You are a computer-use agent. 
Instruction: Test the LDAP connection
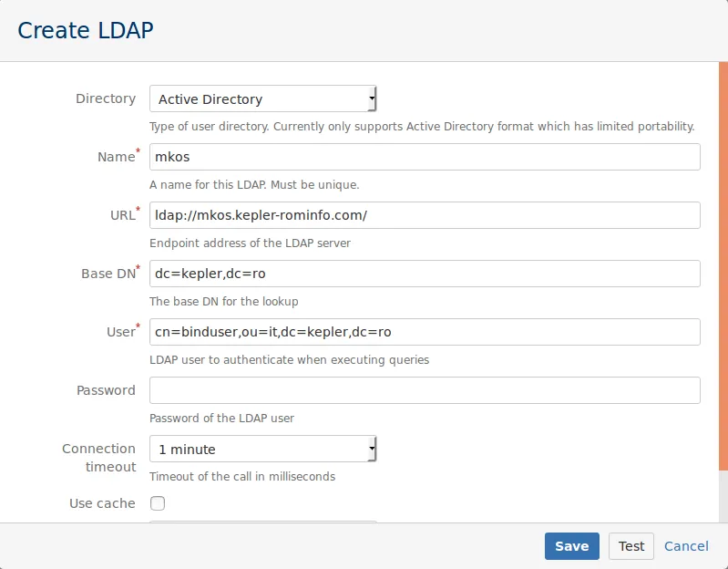631,546
